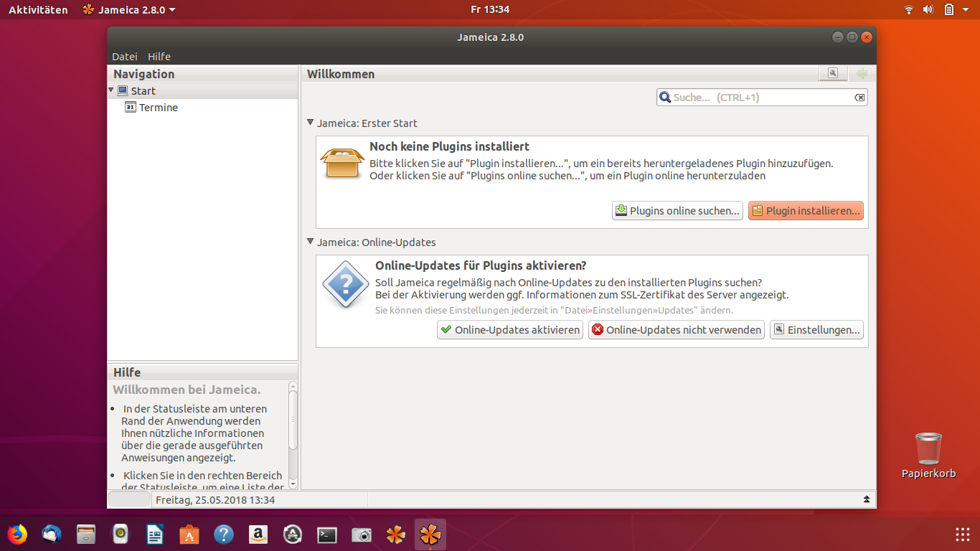
Task: Launch Thunderbird from the dock
Action: 52,534
